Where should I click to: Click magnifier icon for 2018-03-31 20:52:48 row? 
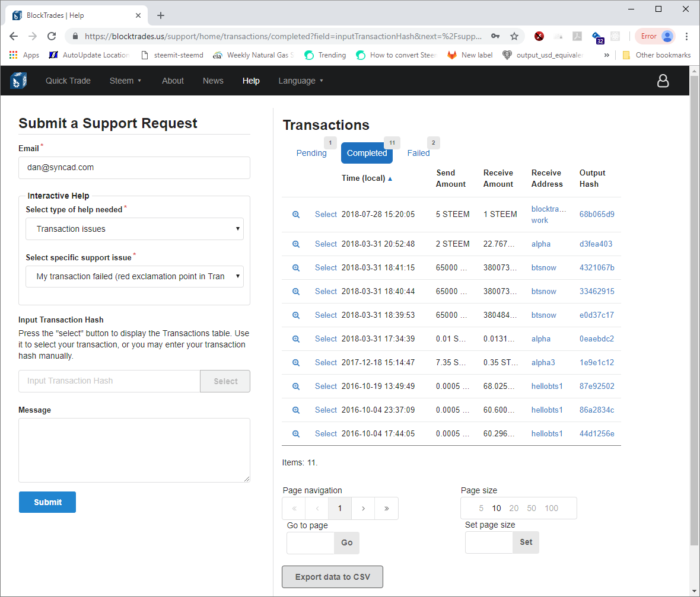click(296, 244)
